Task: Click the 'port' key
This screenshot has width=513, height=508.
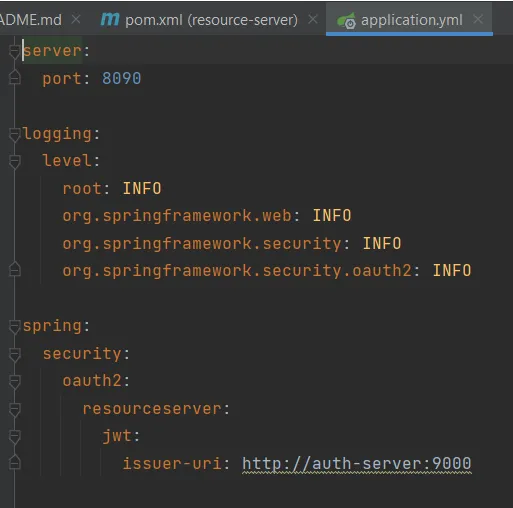Action: point(62,79)
